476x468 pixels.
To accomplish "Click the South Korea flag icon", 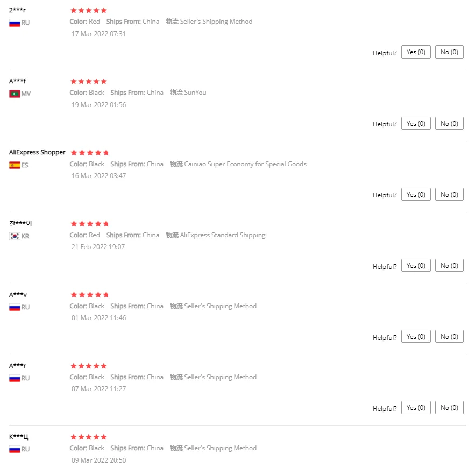I will click(15, 236).
